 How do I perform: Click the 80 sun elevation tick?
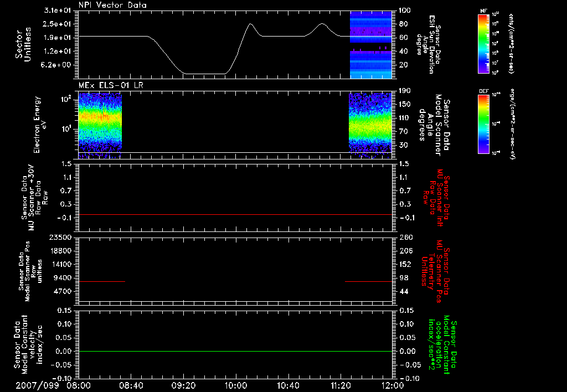click(403, 24)
